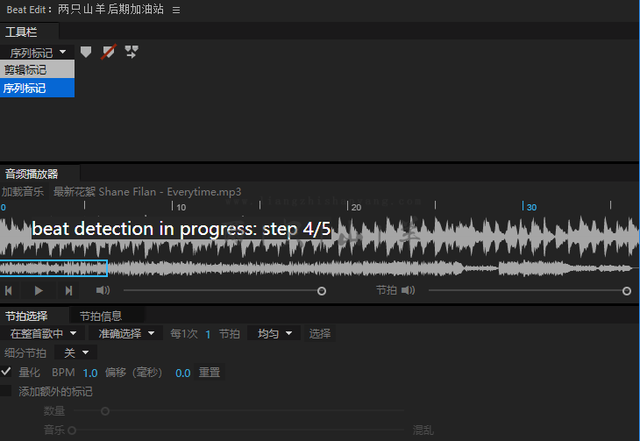Jump to next beat in player
Screen dimensions: 640x441
[69, 291]
